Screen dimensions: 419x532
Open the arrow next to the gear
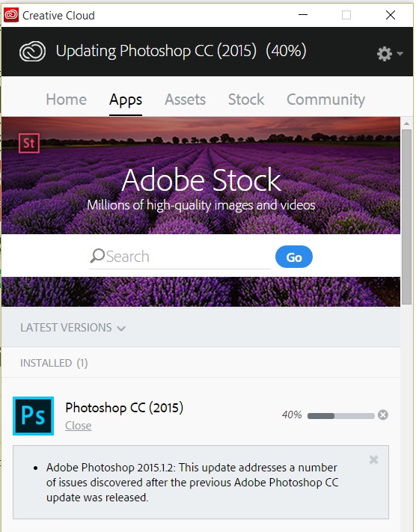coord(400,54)
